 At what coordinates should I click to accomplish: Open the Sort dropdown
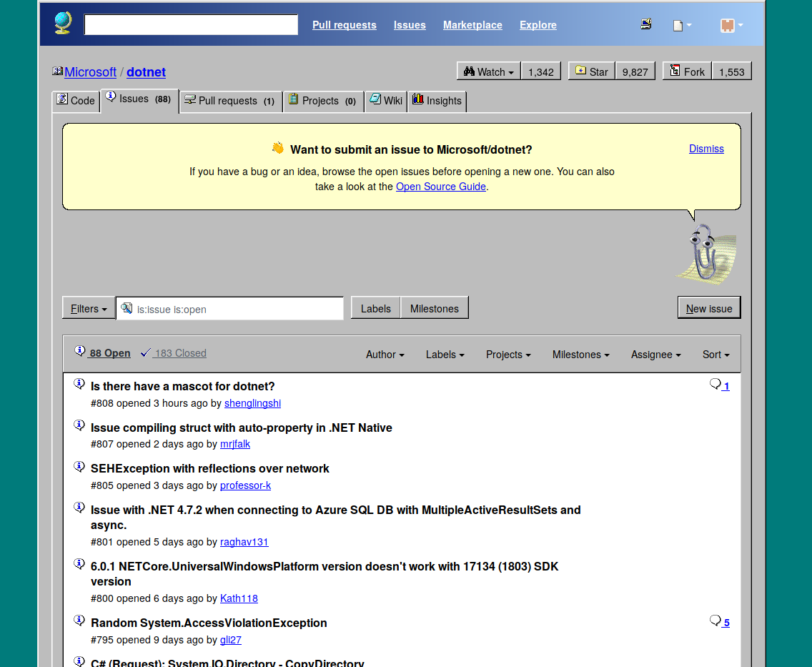716,354
